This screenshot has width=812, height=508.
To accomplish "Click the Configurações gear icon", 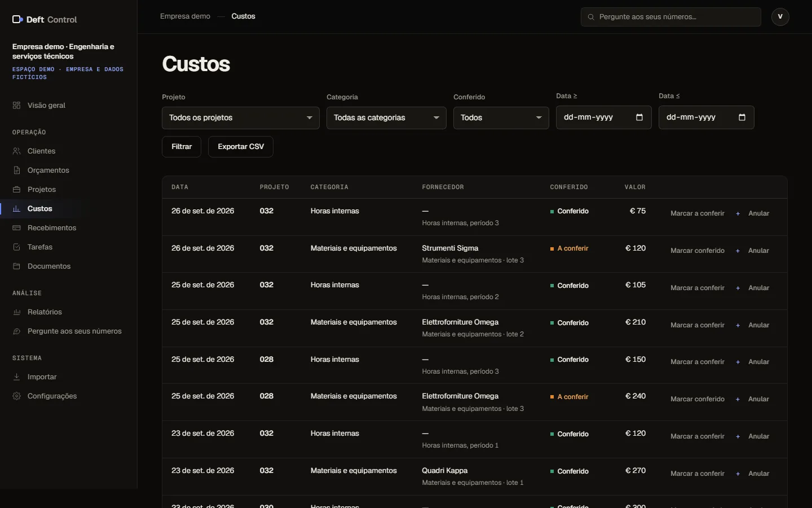I will [x=17, y=396].
